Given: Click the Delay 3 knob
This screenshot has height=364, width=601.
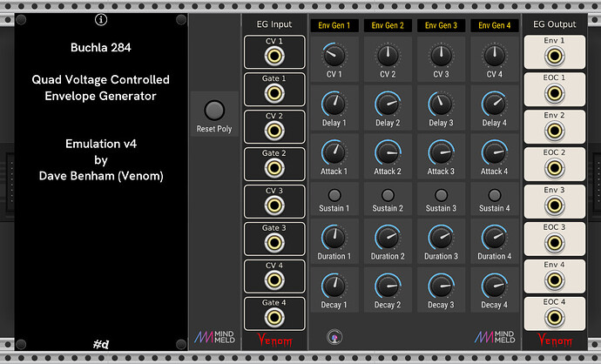Looking at the screenshot, I should click(441, 104).
